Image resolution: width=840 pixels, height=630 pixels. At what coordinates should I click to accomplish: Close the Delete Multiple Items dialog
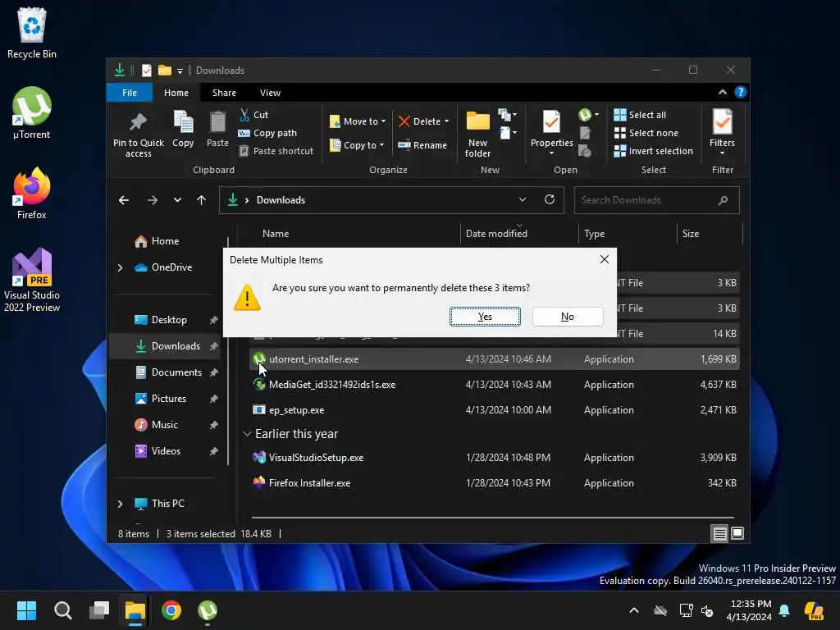point(605,259)
